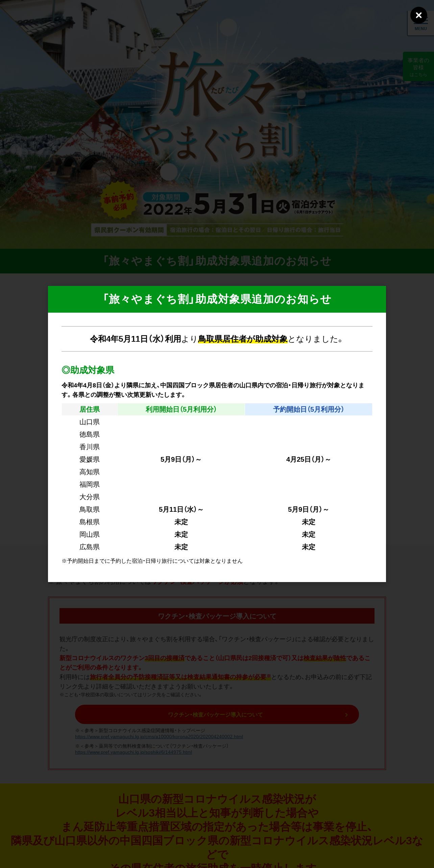Click the 広島県 table row
This screenshot has width=434, height=868.
(x=217, y=547)
